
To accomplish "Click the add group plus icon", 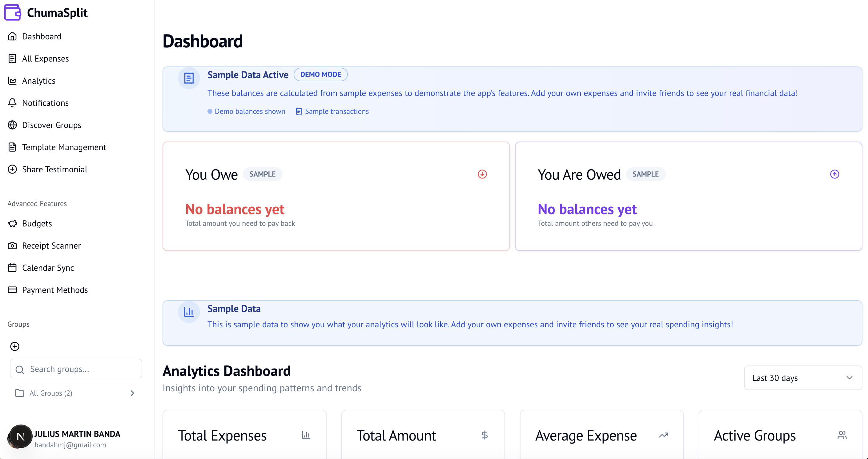I will [x=15, y=346].
